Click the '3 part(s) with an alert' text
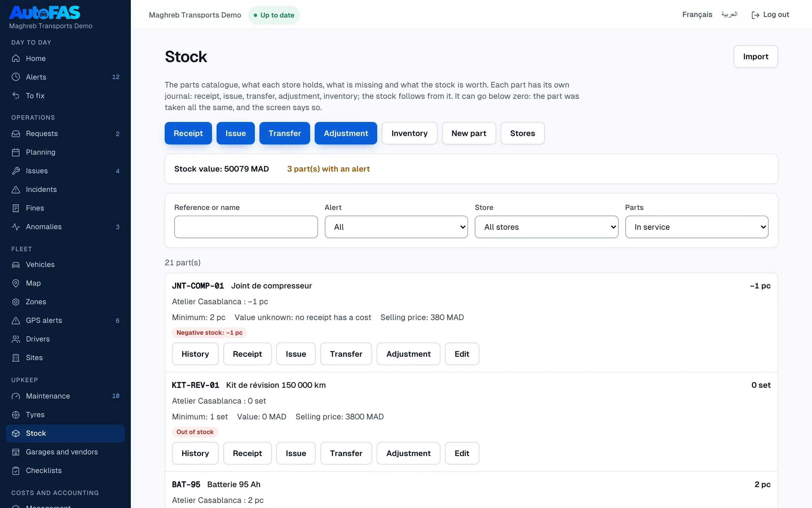This screenshot has height=508, width=812. coord(328,169)
